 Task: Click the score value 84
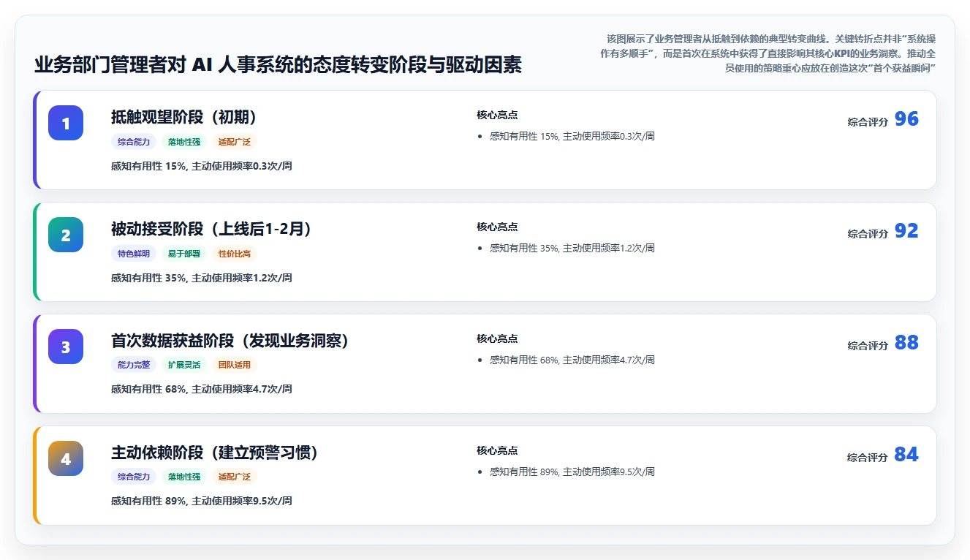[x=906, y=455]
